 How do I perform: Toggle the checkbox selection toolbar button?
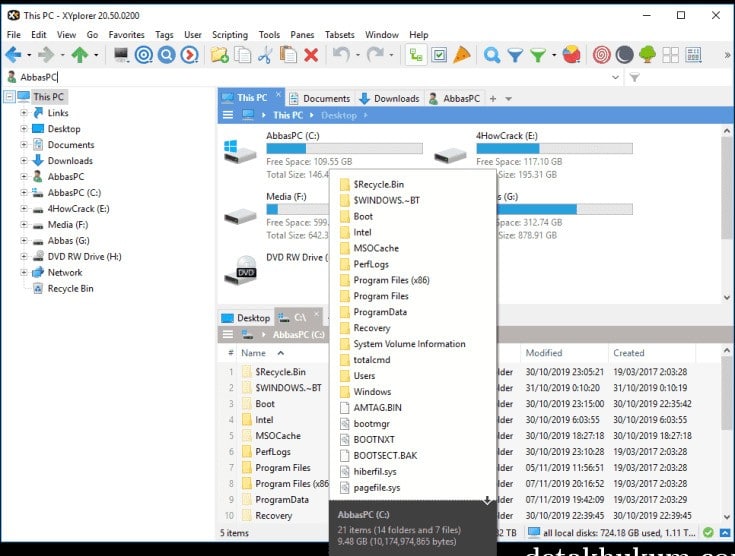[439, 55]
